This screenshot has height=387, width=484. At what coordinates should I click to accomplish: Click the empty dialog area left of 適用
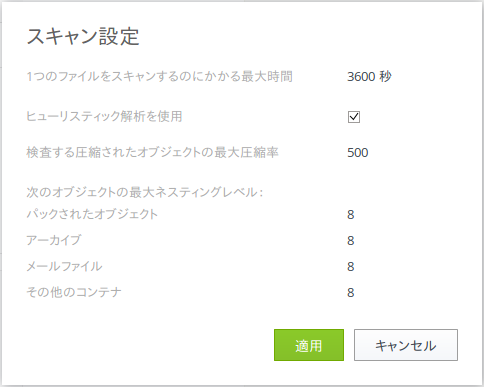(x=147, y=345)
